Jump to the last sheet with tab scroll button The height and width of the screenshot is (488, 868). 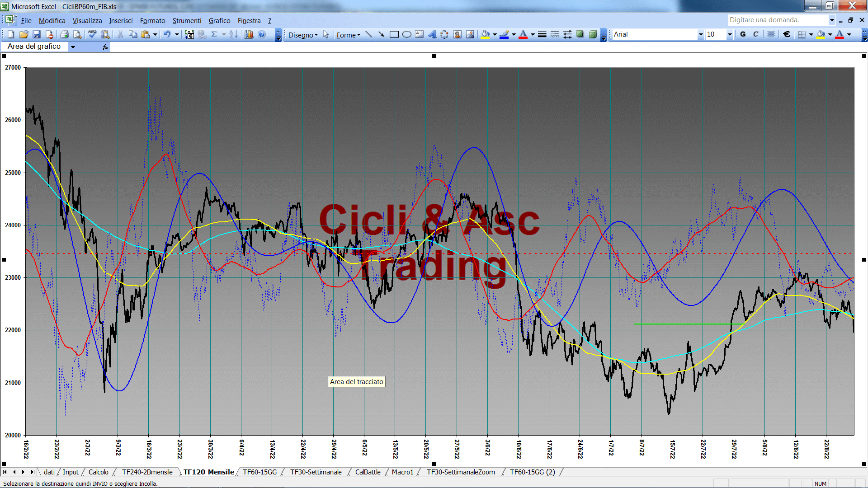click(32, 472)
